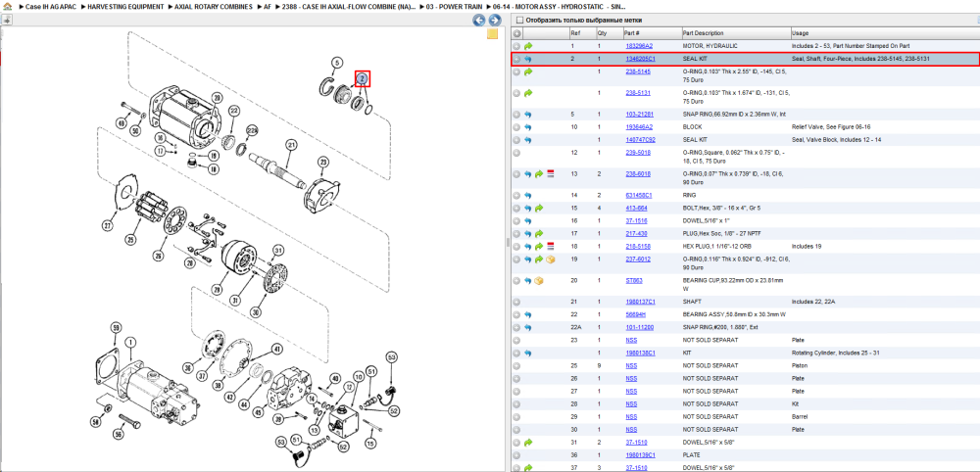Open part number link 183296A2
Screen dimensions: 980x472
pyautogui.click(x=639, y=46)
